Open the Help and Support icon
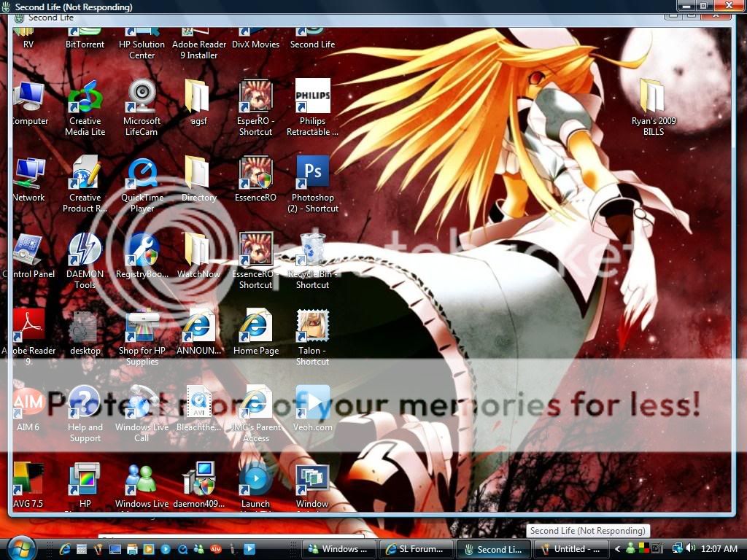 click(x=85, y=415)
